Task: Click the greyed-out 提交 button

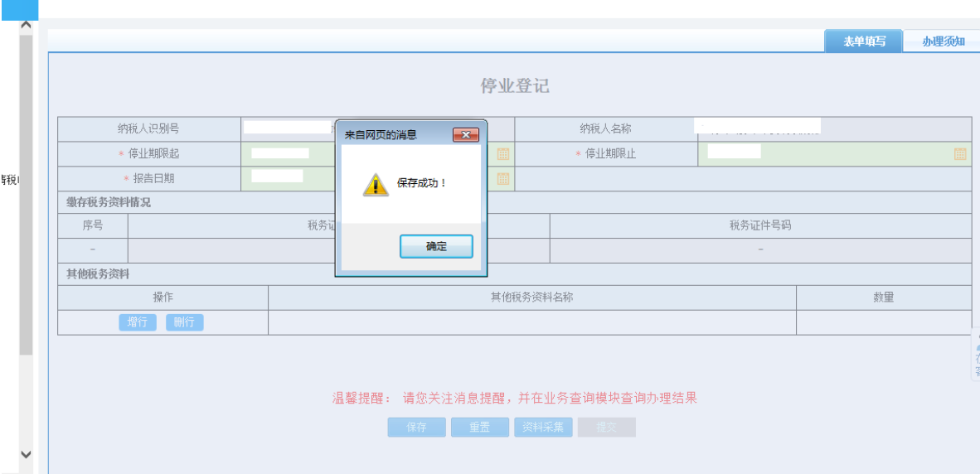Action: click(607, 428)
